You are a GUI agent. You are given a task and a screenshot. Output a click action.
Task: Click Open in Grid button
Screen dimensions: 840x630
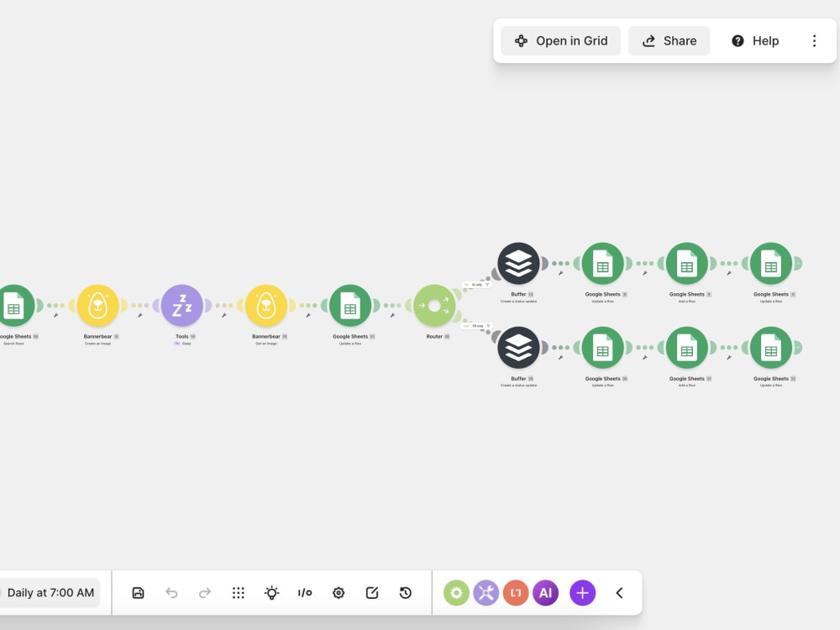click(560, 40)
